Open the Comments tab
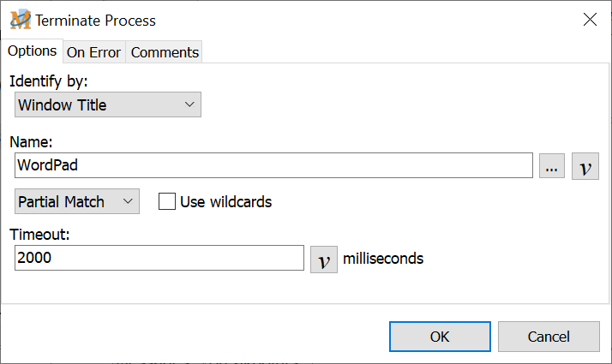Image resolution: width=612 pixels, height=364 pixels. (x=165, y=52)
